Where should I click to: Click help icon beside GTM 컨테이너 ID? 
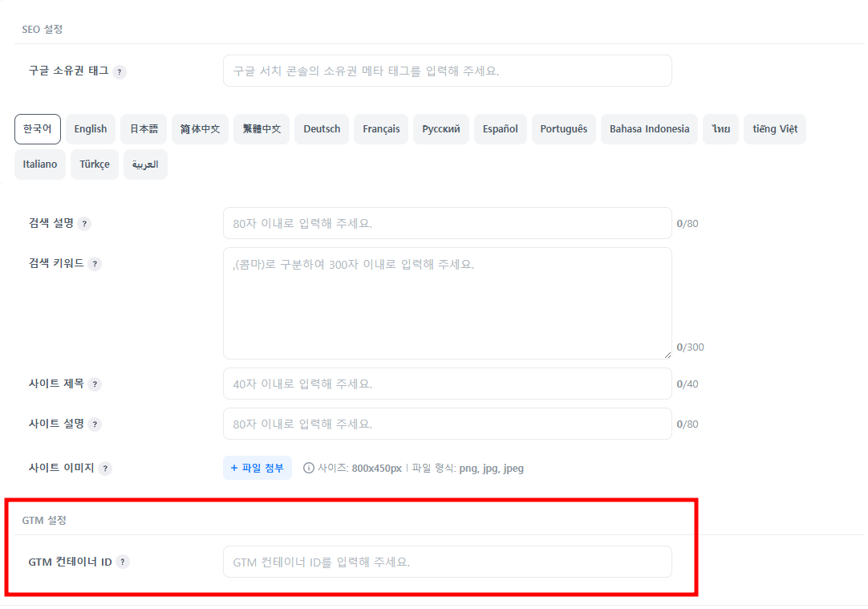(123, 562)
